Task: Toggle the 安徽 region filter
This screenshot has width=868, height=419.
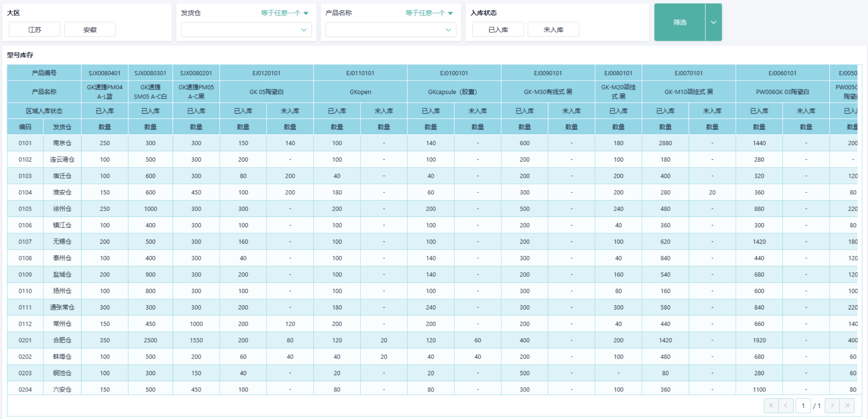Action: pyautogui.click(x=90, y=30)
